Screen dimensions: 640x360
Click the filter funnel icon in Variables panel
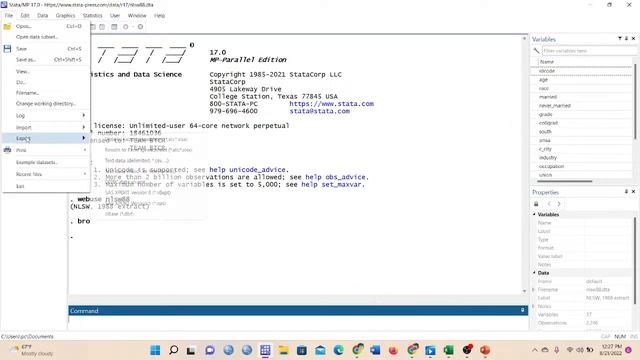(x=620, y=38)
